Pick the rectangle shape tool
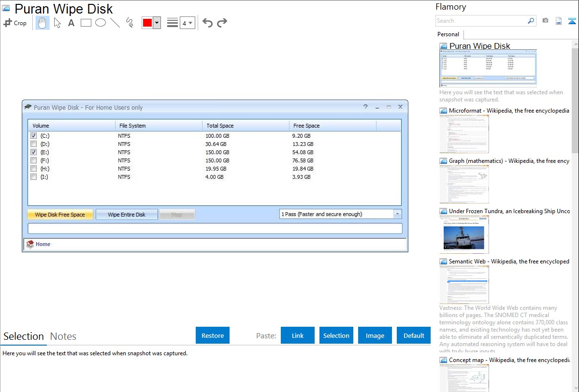Image resolution: width=579 pixels, height=392 pixels. [86, 23]
